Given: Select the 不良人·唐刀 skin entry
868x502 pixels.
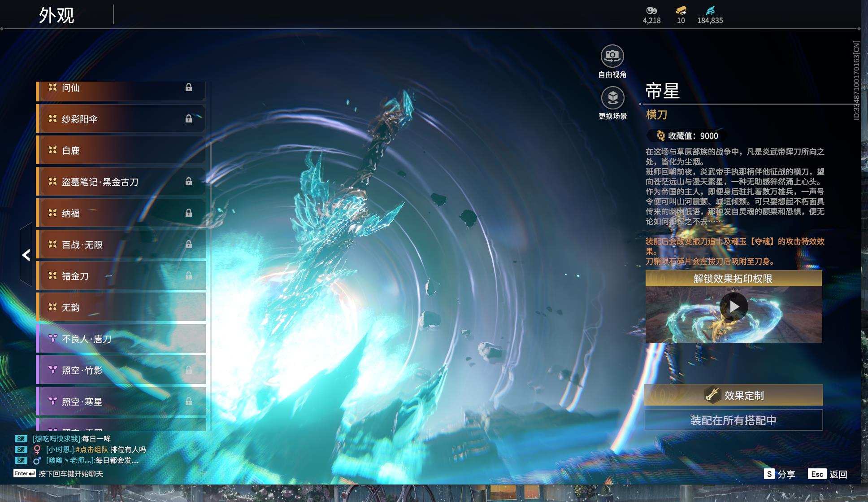Looking at the screenshot, I should pyautogui.click(x=121, y=338).
